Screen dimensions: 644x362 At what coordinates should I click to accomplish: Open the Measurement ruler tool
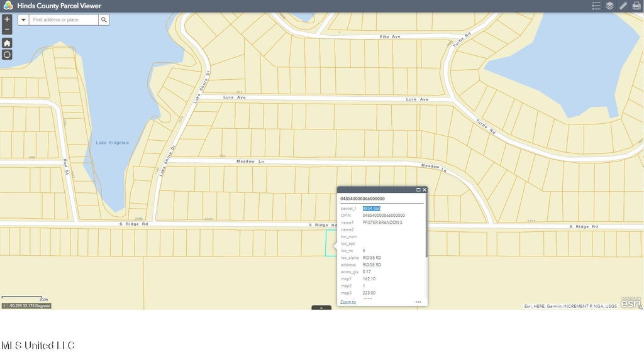(x=623, y=6)
